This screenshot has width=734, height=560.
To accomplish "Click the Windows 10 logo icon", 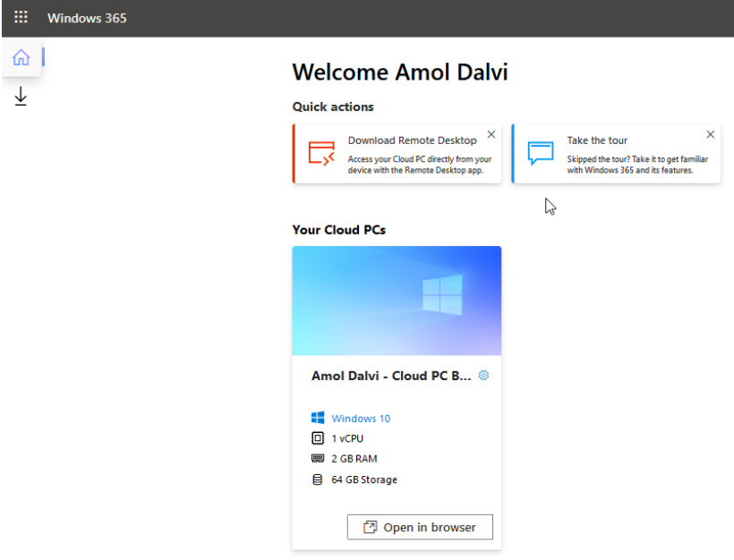I will coord(319,417).
